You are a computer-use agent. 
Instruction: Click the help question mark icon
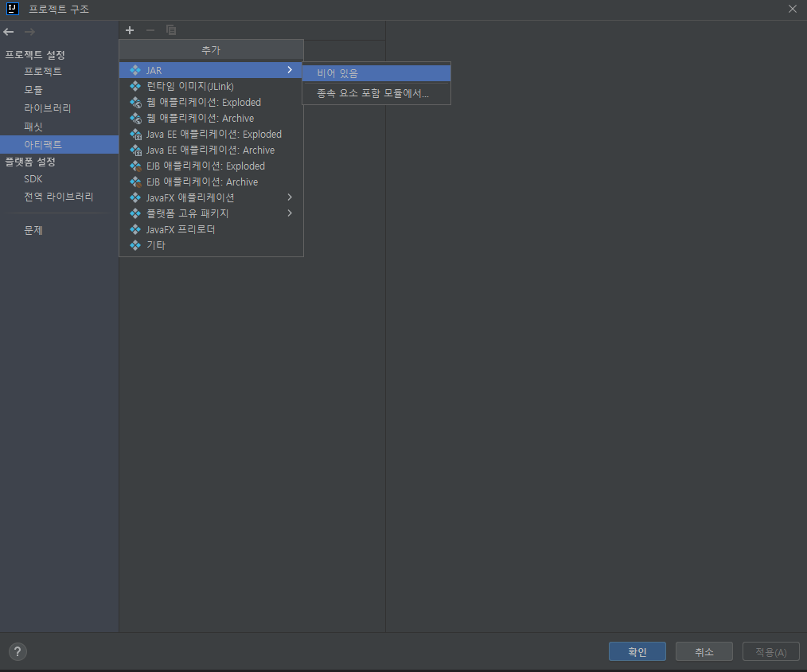[18, 652]
